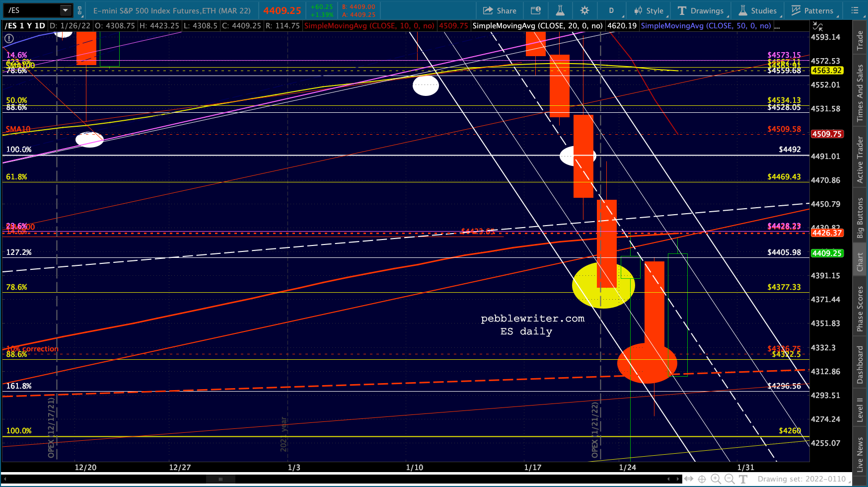The width and height of the screenshot is (868, 487).
Task: Open the D timeframe dropdown
Action: 611,10
